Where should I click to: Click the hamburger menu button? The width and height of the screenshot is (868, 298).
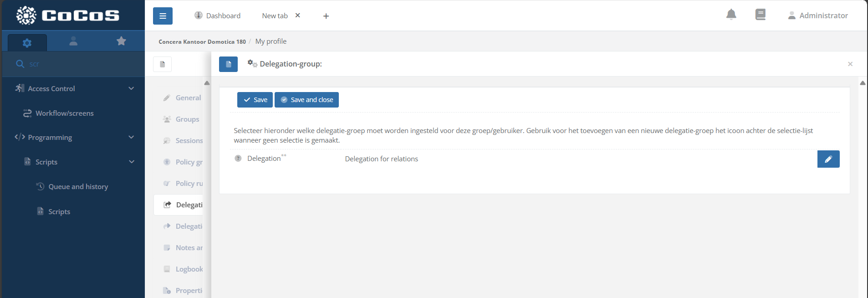pos(163,16)
